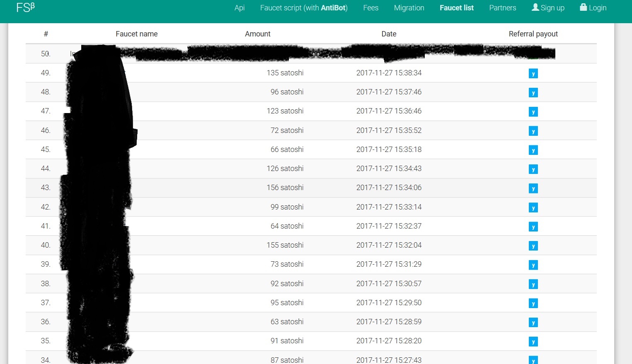Open Faucet script with AntiBot page
Viewport: 632px width, 364px height.
(304, 8)
